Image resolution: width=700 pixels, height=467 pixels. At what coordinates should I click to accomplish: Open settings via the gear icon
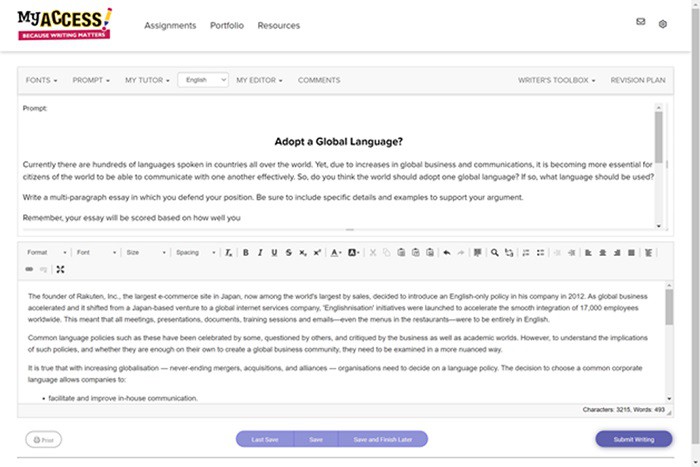[662, 23]
